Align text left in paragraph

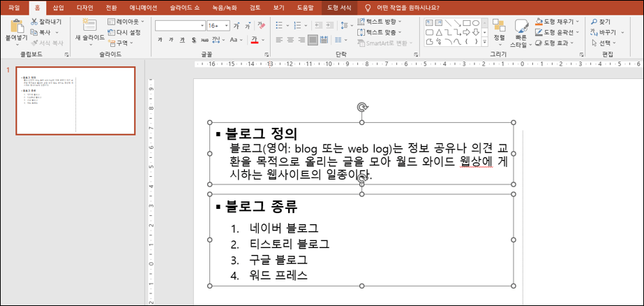coord(279,40)
